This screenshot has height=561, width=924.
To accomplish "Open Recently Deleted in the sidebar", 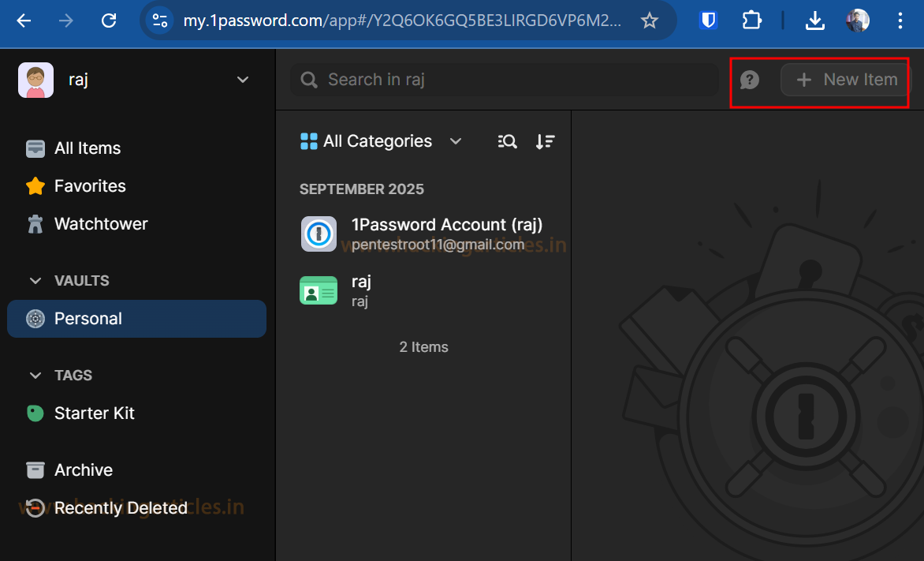I will (136, 508).
